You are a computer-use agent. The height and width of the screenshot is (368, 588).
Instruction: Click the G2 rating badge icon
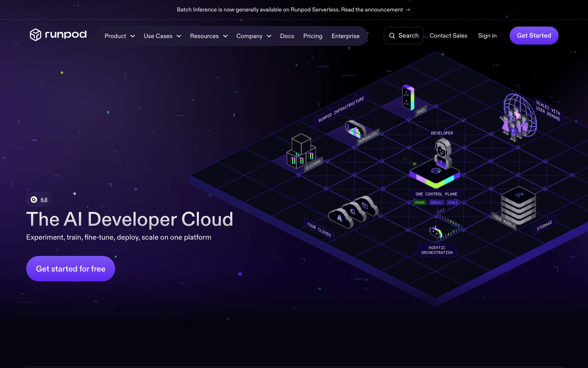34,200
